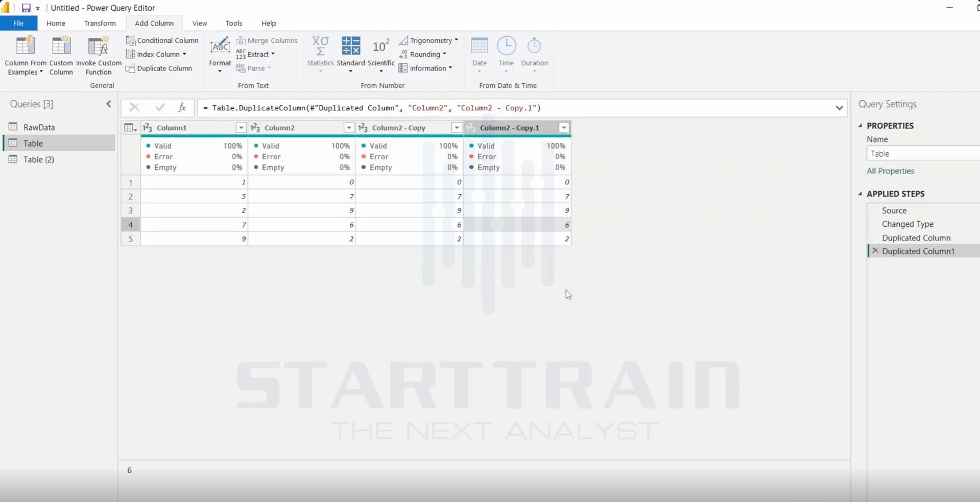Delete the Duplicated Column1 step

point(875,251)
